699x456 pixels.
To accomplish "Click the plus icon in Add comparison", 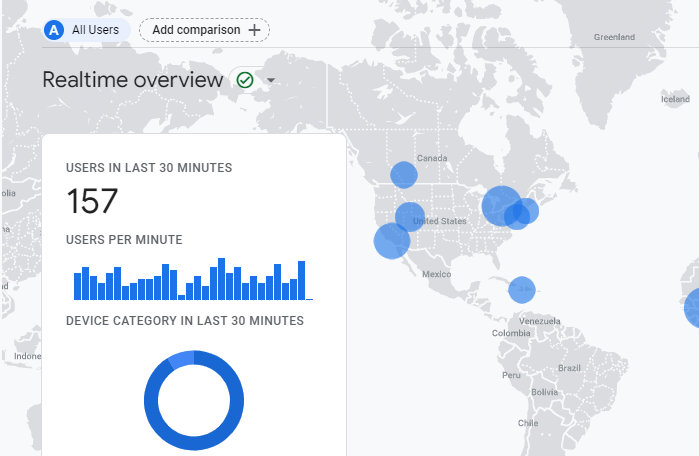I will pyautogui.click(x=254, y=30).
